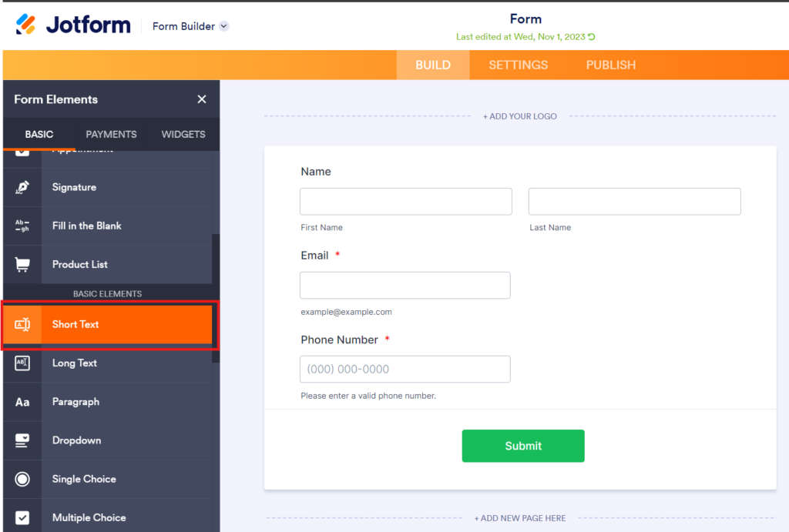This screenshot has width=789, height=532.
Task: Click + ADD YOUR LOGO
Action: (520, 116)
